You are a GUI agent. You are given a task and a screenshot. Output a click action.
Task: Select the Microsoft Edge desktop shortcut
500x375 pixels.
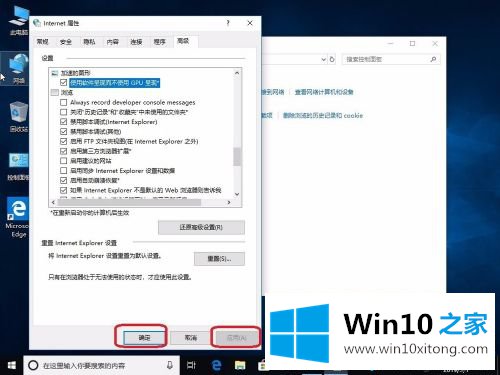click(x=18, y=217)
